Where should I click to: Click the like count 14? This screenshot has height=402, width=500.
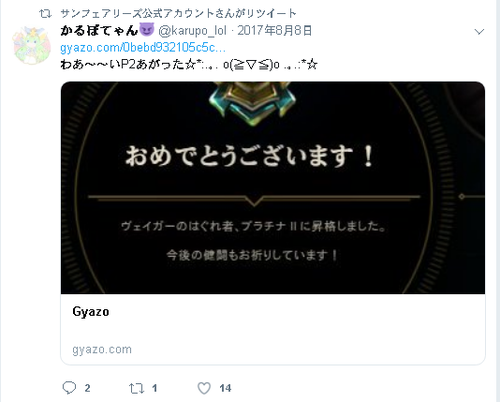pos(225,388)
